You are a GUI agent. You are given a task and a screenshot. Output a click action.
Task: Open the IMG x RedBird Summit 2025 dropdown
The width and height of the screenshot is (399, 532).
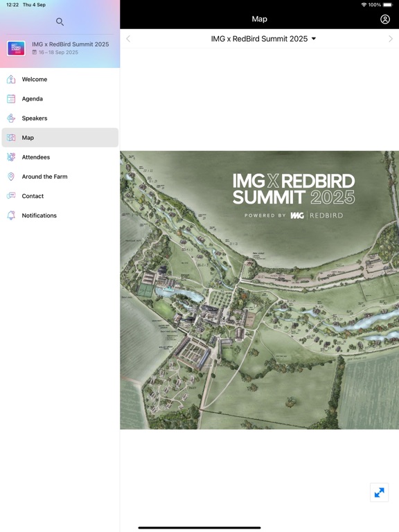[263, 39]
